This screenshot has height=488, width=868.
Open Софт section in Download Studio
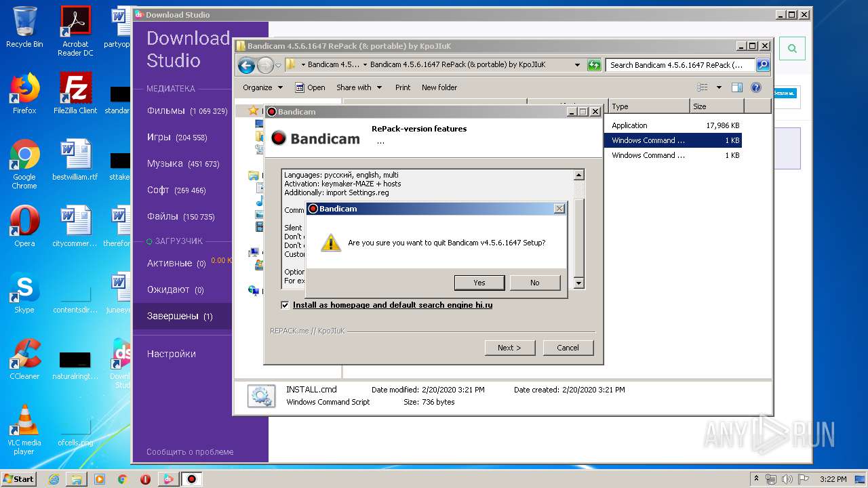176,190
